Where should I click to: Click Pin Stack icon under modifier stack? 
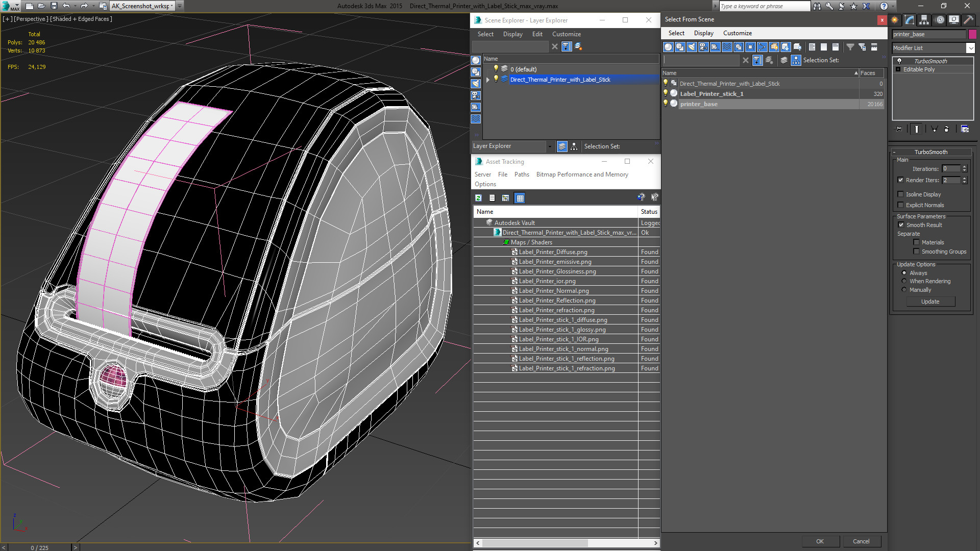click(899, 129)
